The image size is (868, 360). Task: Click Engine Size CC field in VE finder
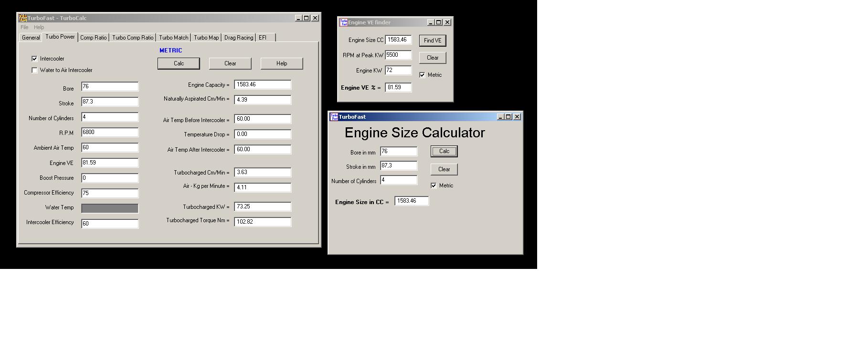coord(398,40)
